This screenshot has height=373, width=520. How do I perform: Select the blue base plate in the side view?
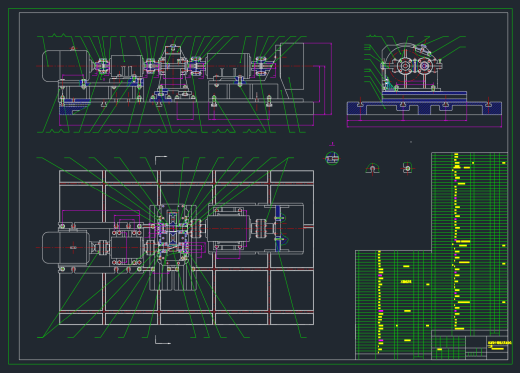coord(424,108)
